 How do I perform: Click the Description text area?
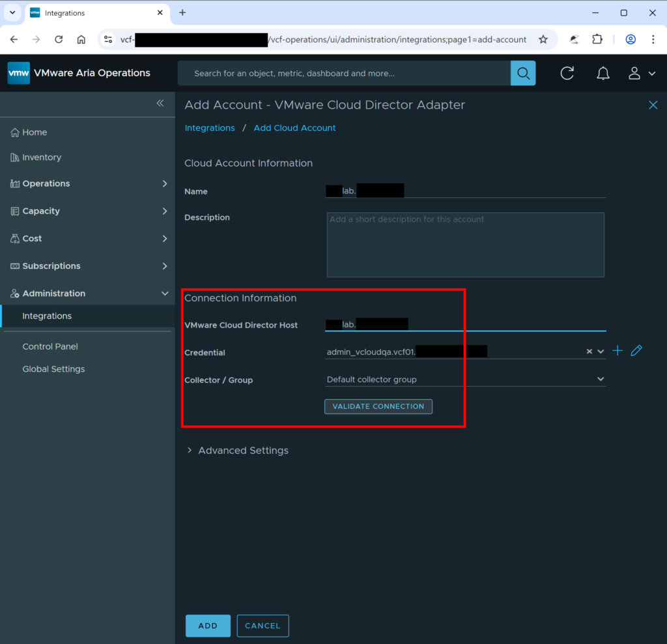pyautogui.click(x=465, y=244)
